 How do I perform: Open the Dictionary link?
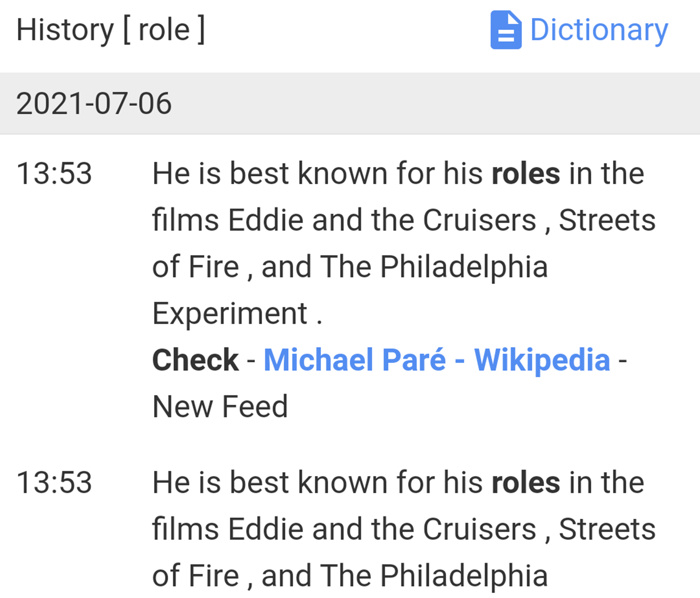pyautogui.click(x=599, y=30)
